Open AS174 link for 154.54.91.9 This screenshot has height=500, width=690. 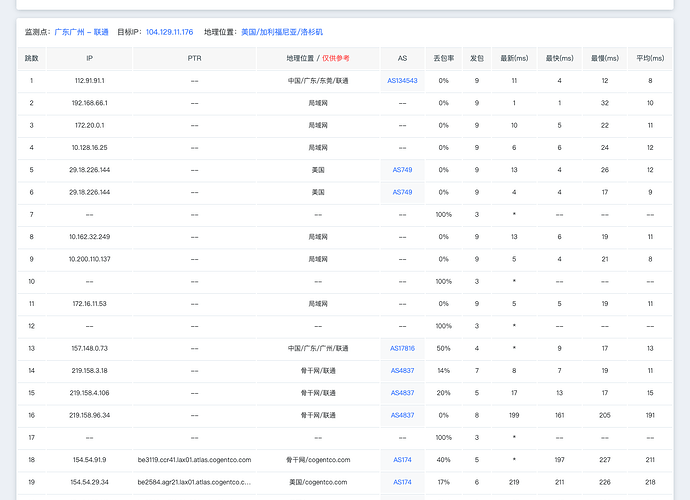(x=402, y=460)
